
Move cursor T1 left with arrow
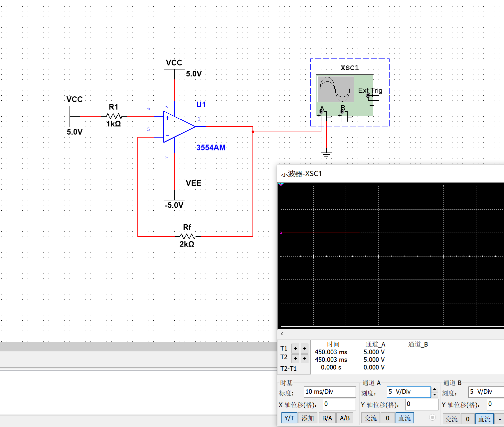(x=295, y=349)
